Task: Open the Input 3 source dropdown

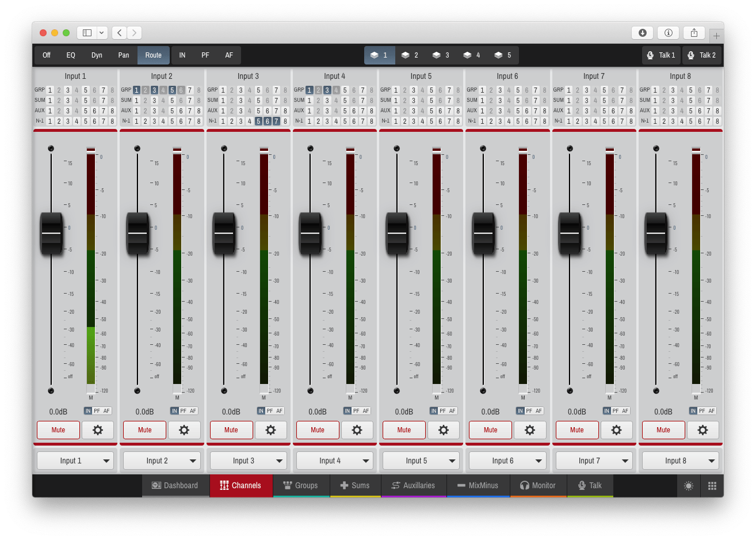Action: click(248, 461)
